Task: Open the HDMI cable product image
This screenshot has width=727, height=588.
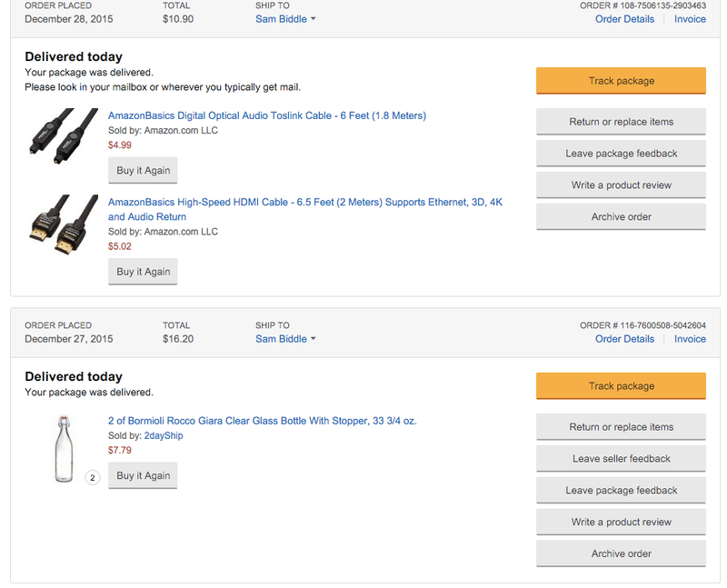Action: (x=62, y=224)
